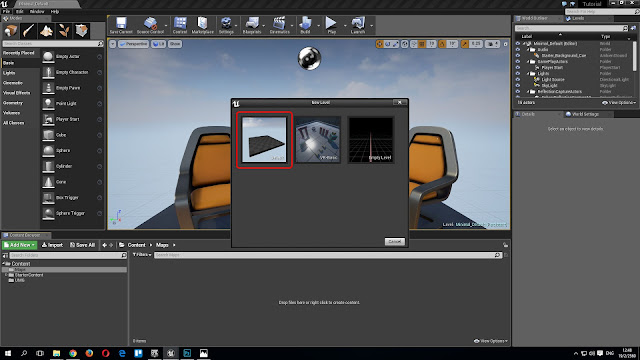This screenshot has height=360, width=640.
Task: Select Cube in placement list
Action: [x=72, y=135]
